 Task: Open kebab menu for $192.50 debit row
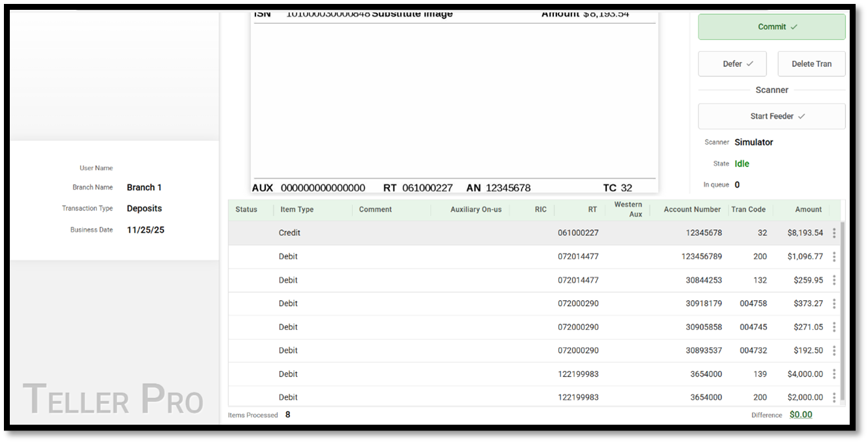[x=834, y=351]
